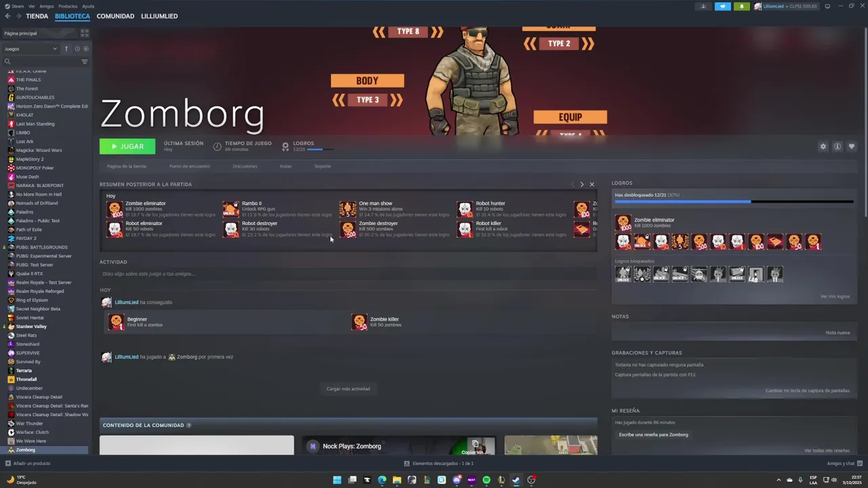
Task: Open Añadir un producto link
Action: (28, 464)
